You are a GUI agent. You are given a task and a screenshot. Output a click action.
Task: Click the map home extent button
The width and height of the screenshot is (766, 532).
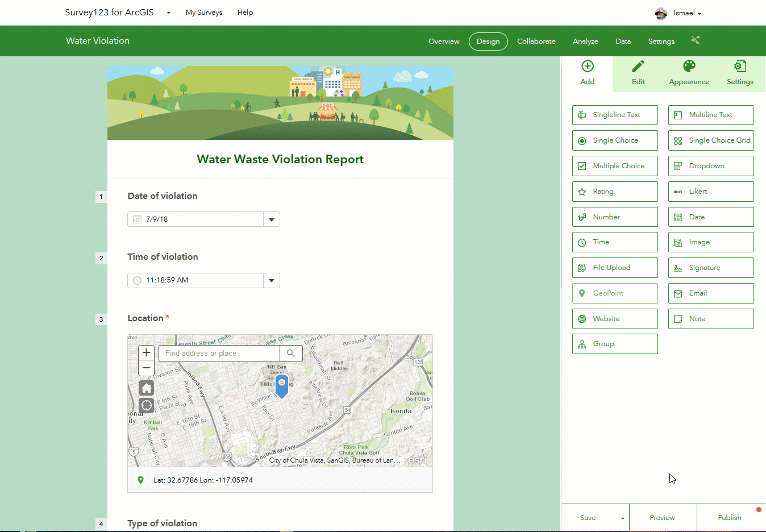(147, 388)
